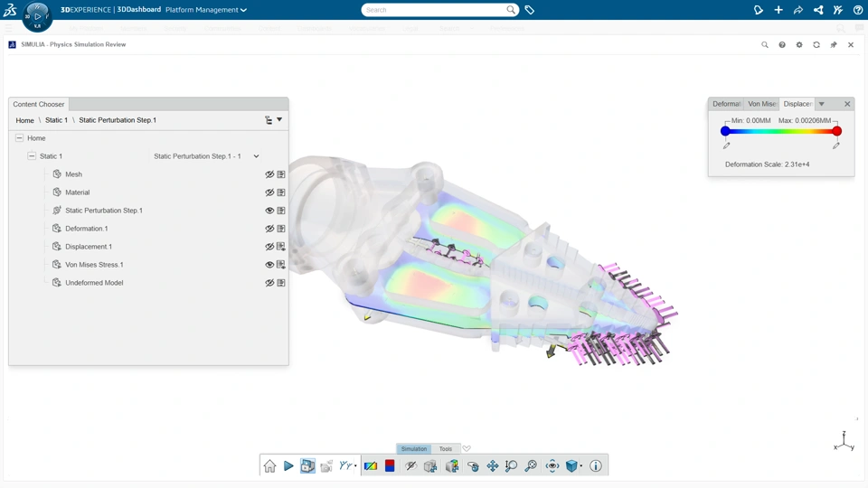Click the blue cube view icon
Image resolution: width=868 pixels, height=488 pixels.
pos(571,466)
